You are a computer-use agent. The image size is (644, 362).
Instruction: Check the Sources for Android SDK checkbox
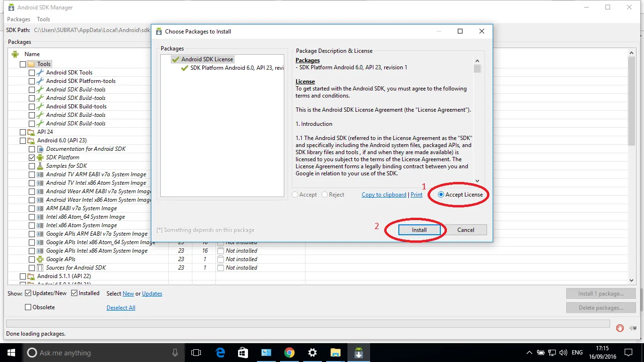pos(32,268)
